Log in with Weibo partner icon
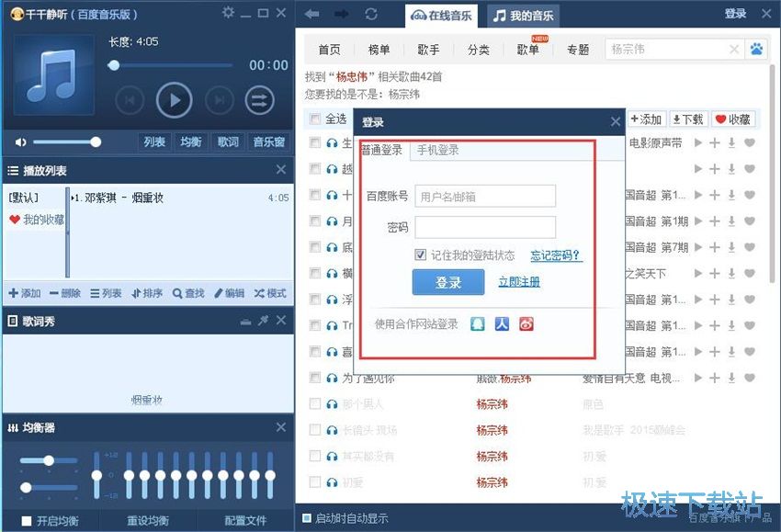781x532 pixels. coord(526,323)
